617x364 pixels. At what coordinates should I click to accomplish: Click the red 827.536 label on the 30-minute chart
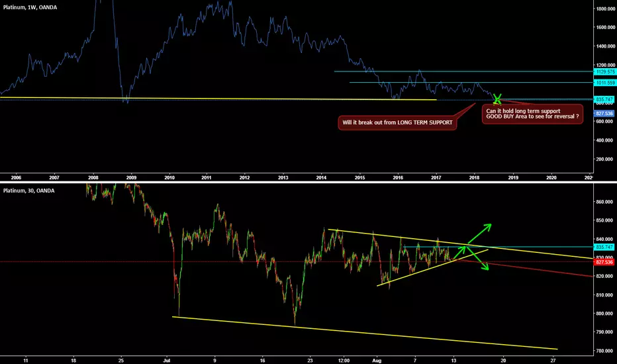pos(604,261)
